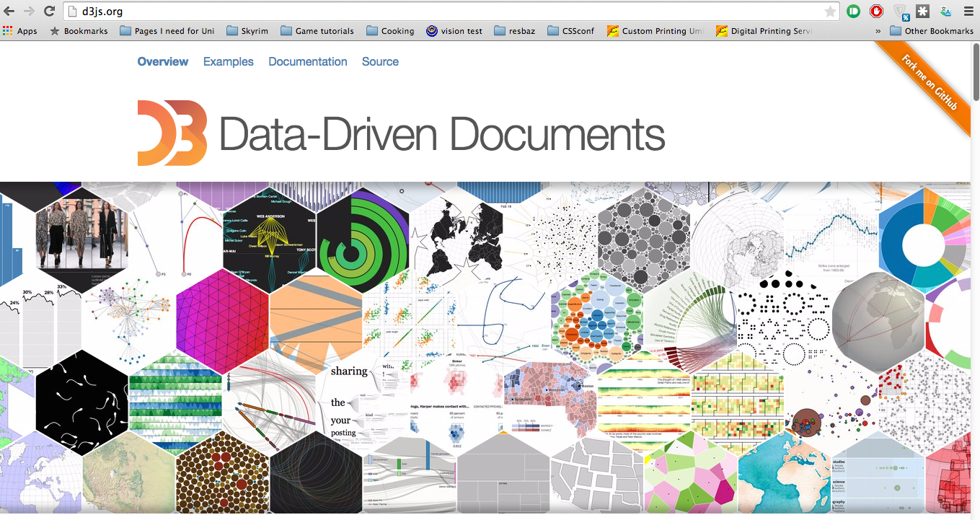Viewport: 980px width, 520px height.
Task: Open the word tree 'sharing' hexagon
Action: [x=363, y=402]
